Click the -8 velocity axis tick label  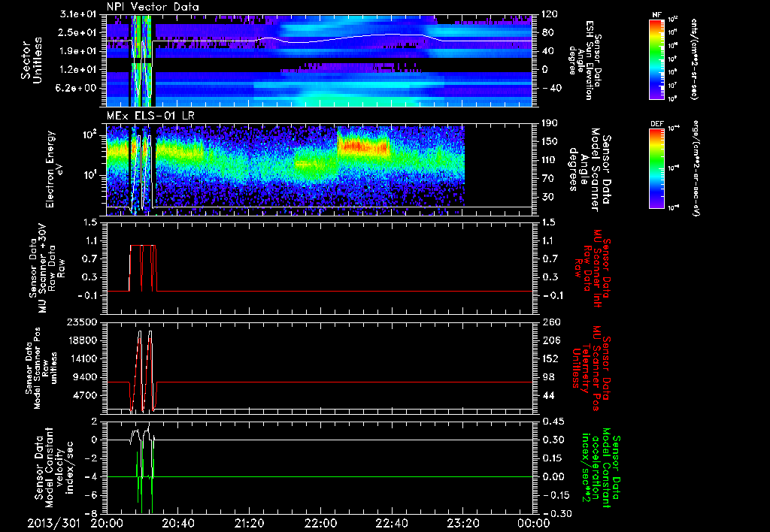[x=91, y=513]
